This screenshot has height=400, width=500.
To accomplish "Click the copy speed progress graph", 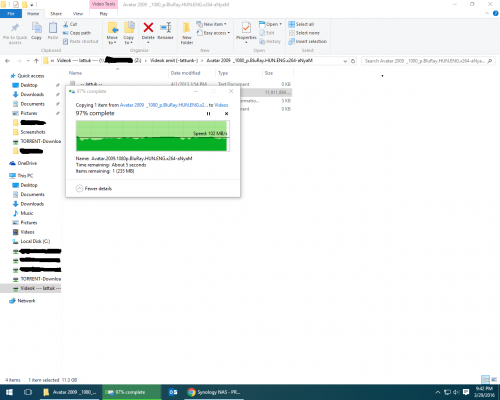I will tap(153, 136).
